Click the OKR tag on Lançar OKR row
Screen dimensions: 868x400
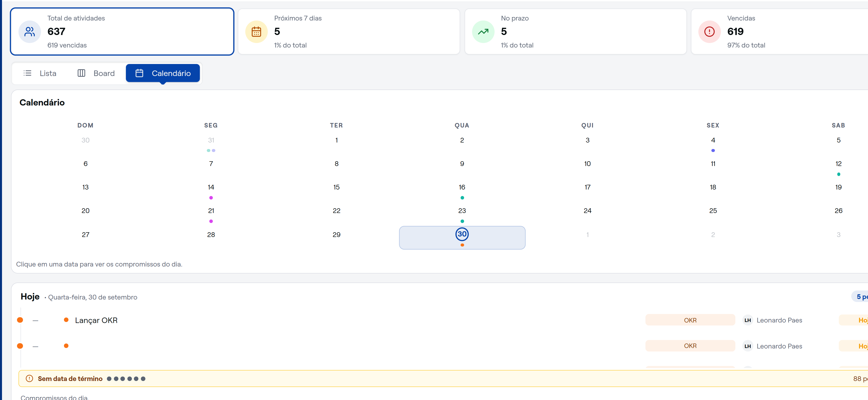click(690, 320)
